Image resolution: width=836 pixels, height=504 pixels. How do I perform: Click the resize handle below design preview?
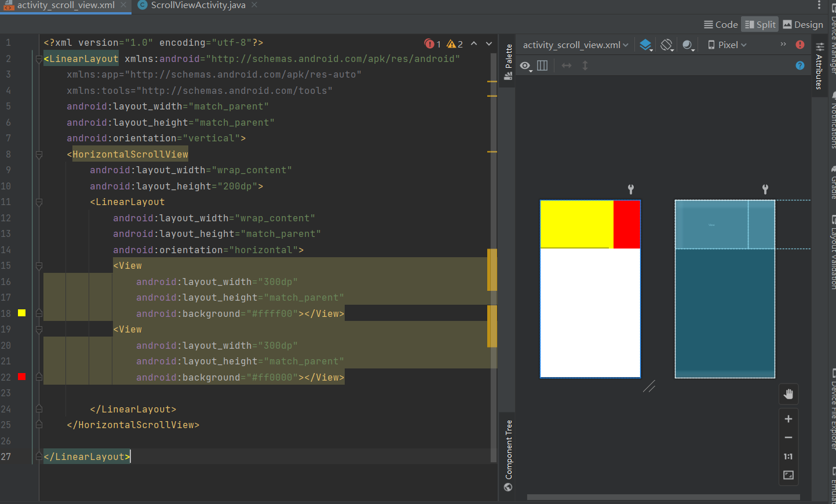pos(649,386)
